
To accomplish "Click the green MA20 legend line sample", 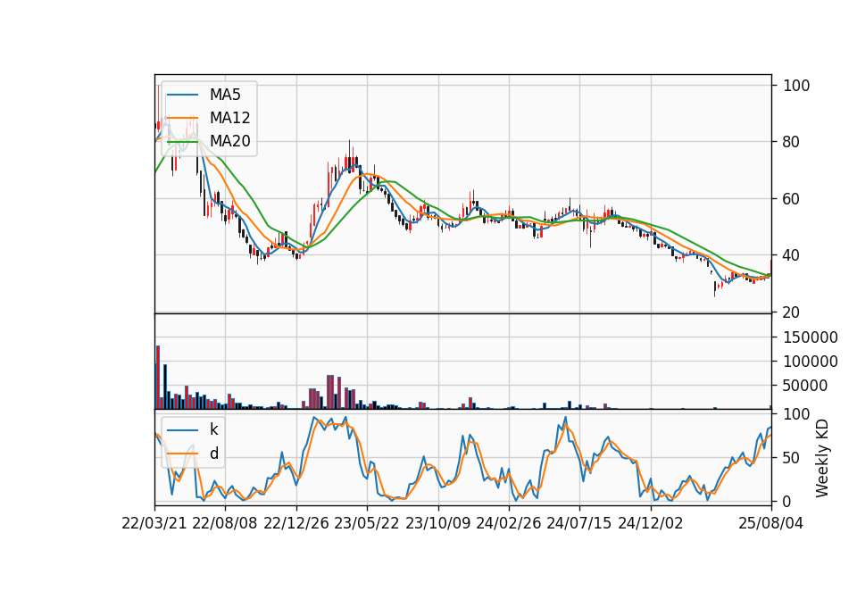I will point(182,142).
